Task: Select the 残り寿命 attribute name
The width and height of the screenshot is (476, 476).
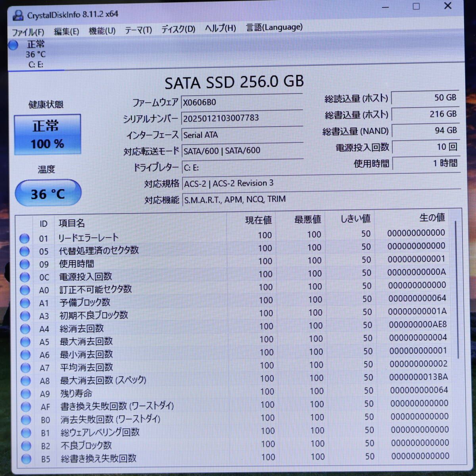Action: 76,393
